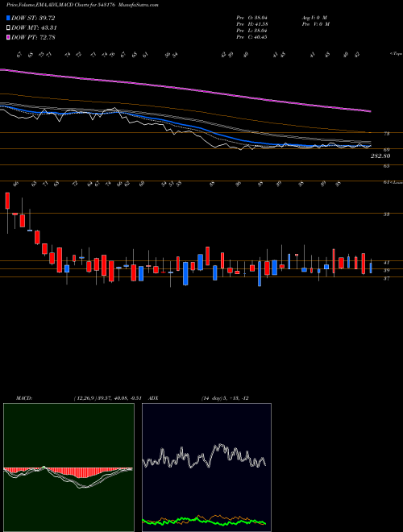Screen dimensions: 403x532
Task: Select the 'DOW MT: 43.31' legend text
Action: coord(34,28)
